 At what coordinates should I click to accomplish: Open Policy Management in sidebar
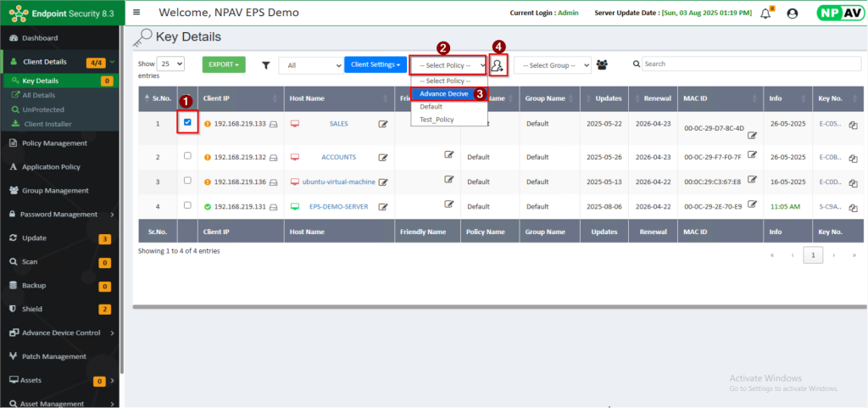coord(54,143)
